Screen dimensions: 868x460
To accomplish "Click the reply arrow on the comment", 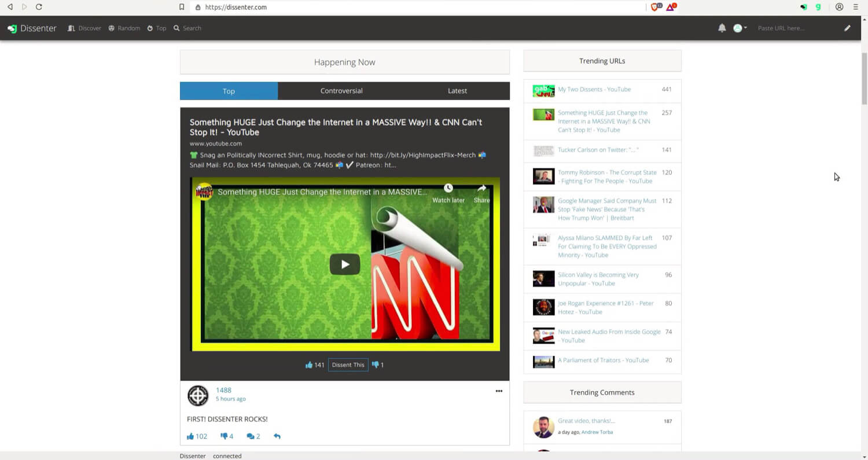I will pos(277,436).
